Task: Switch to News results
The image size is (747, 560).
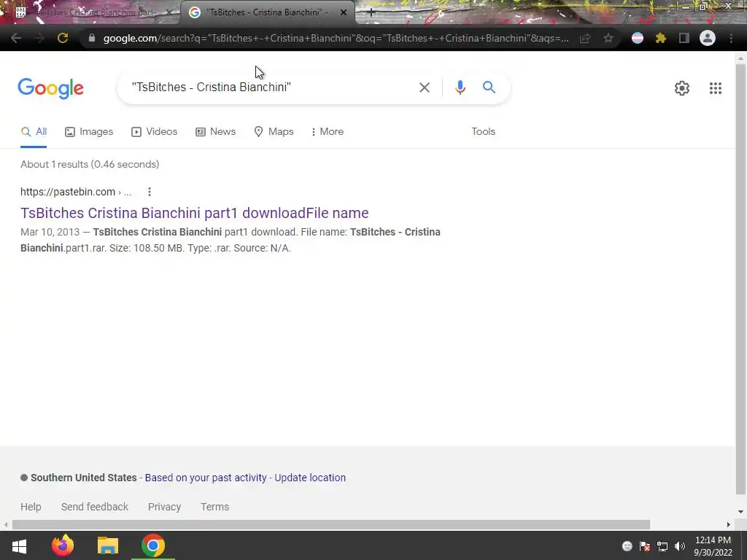Action: [x=215, y=132]
